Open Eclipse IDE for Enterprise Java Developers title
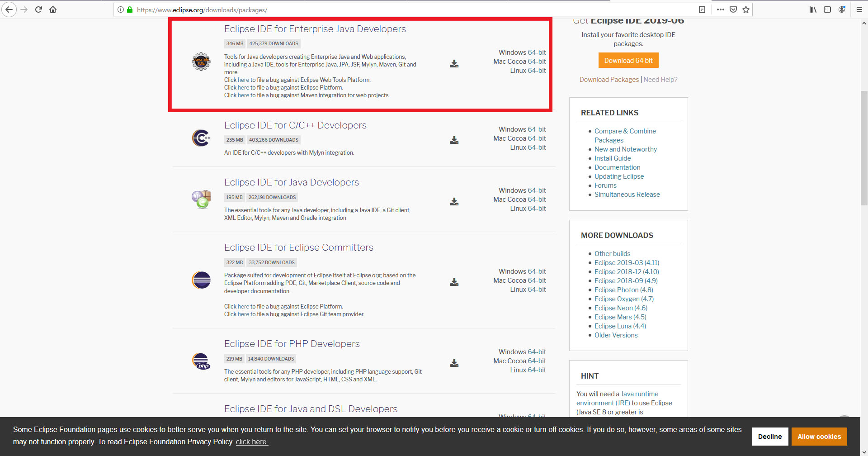Screen dimensions: 868x456 [315, 29]
